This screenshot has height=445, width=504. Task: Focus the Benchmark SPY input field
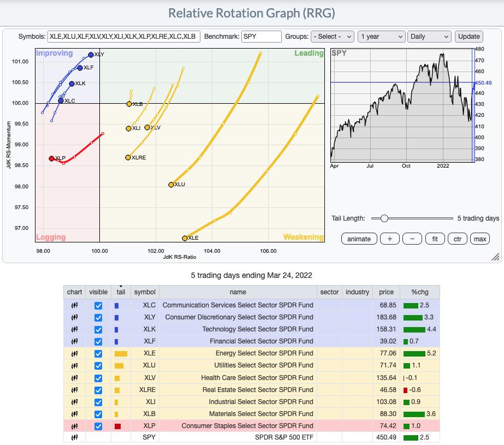pyautogui.click(x=262, y=37)
